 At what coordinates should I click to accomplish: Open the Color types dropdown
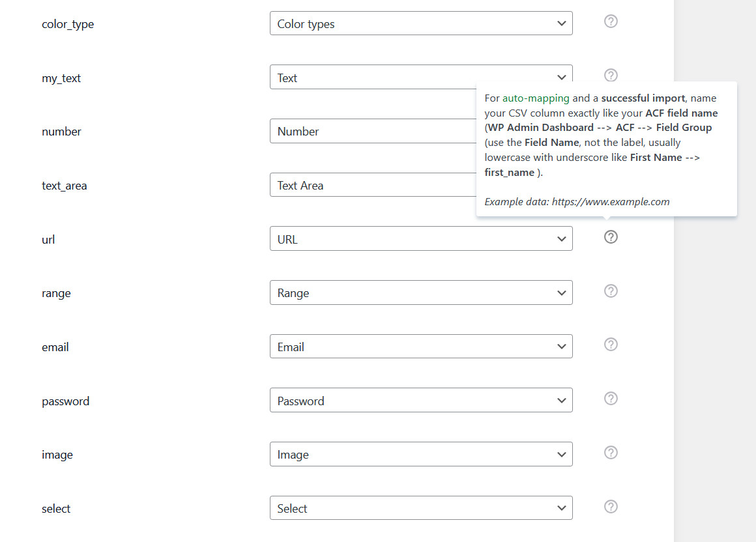[x=421, y=24]
